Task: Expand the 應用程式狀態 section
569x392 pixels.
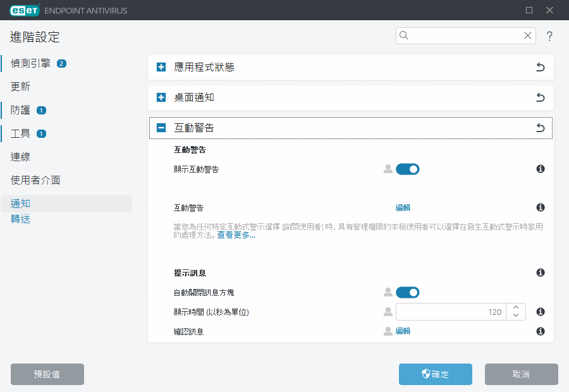Action: [161, 67]
